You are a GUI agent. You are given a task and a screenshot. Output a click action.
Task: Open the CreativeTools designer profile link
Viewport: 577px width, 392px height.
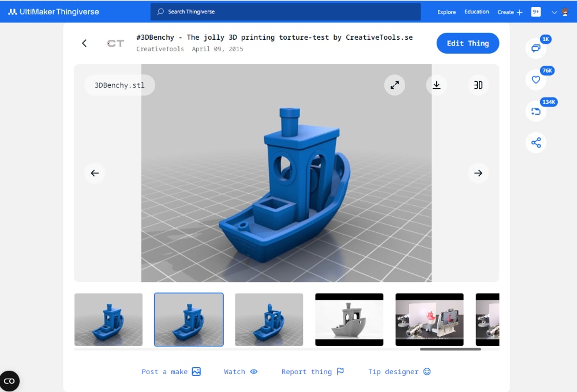[160, 49]
